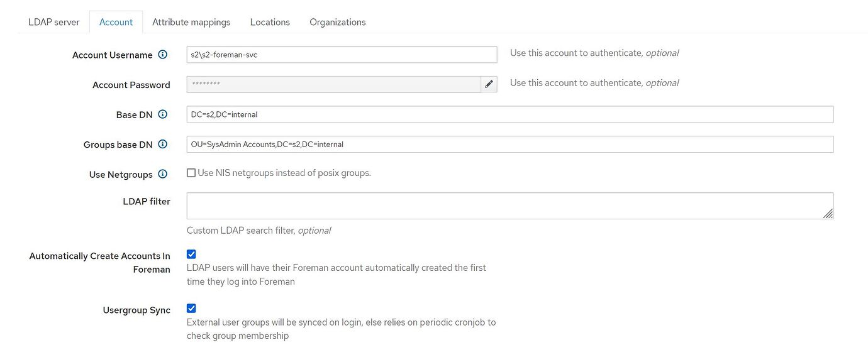This screenshot has height=362, width=868.
Task: Click the Groups base DN info icon
Action: 162,144
